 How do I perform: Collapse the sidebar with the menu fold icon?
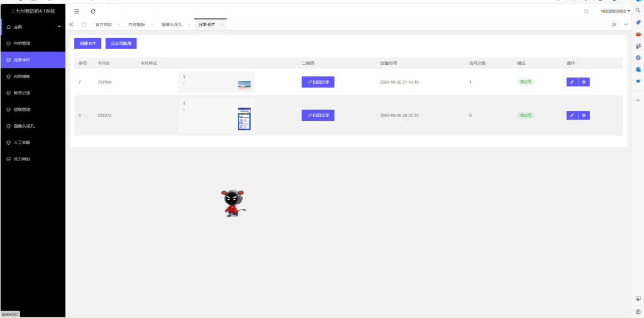click(x=77, y=11)
